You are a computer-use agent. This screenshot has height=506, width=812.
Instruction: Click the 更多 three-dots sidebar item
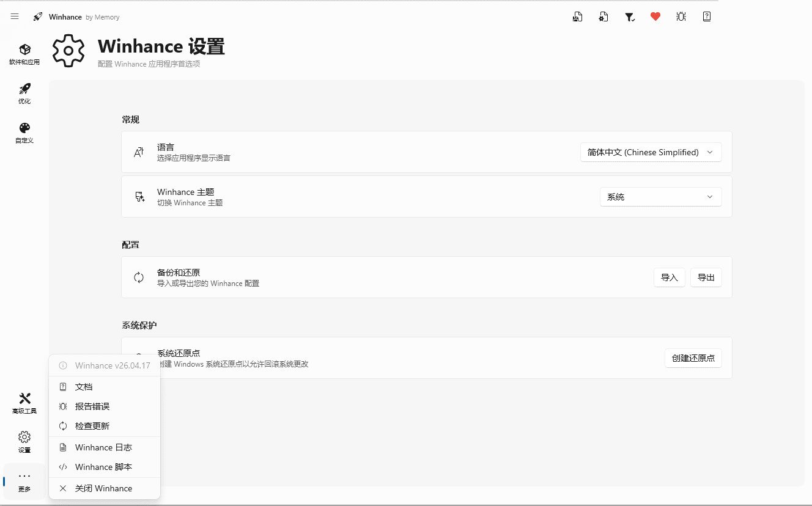(24, 482)
